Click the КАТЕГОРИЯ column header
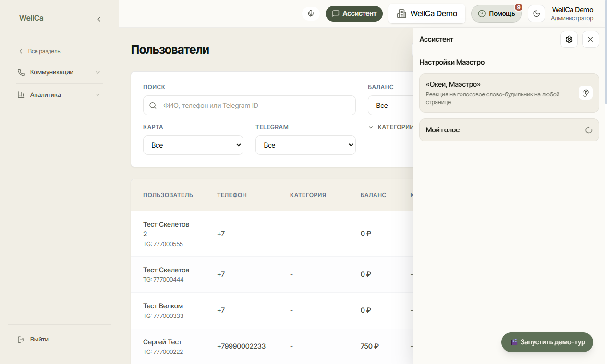This screenshot has height=364, width=607. (x=308, y=195)
